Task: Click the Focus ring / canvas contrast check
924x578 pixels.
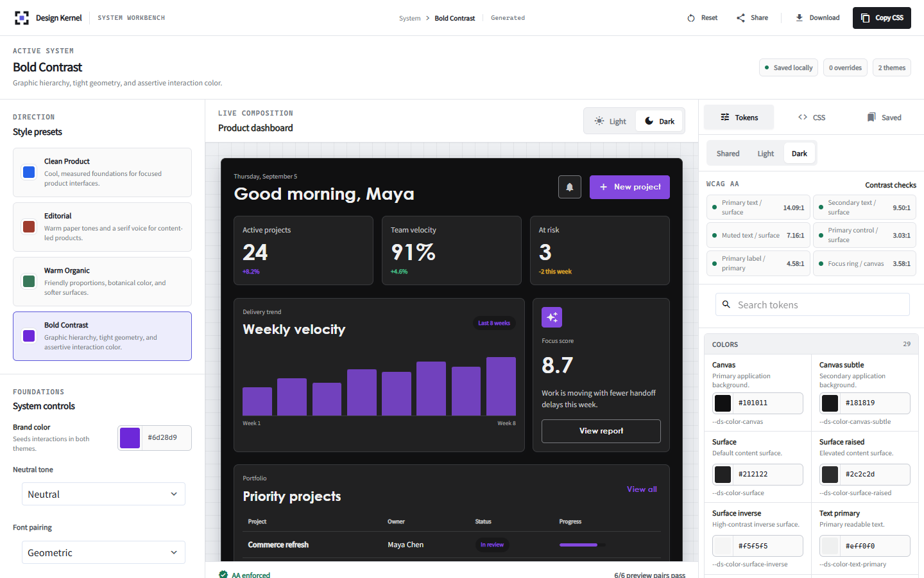Action: click(864, 263)
